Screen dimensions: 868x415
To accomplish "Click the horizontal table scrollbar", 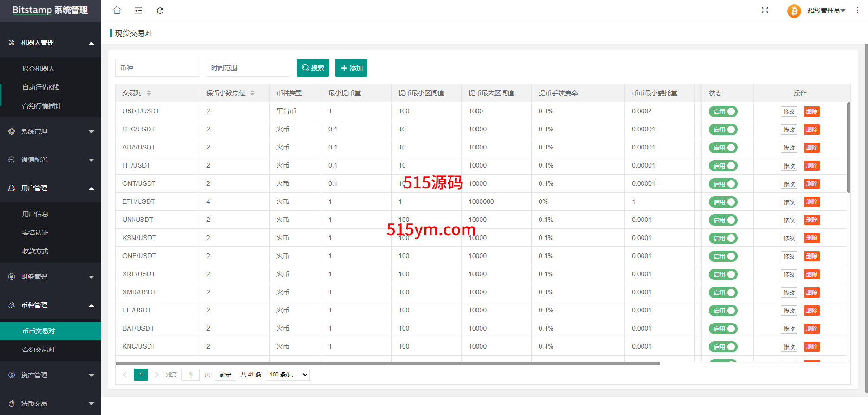I will pos(387,363).
